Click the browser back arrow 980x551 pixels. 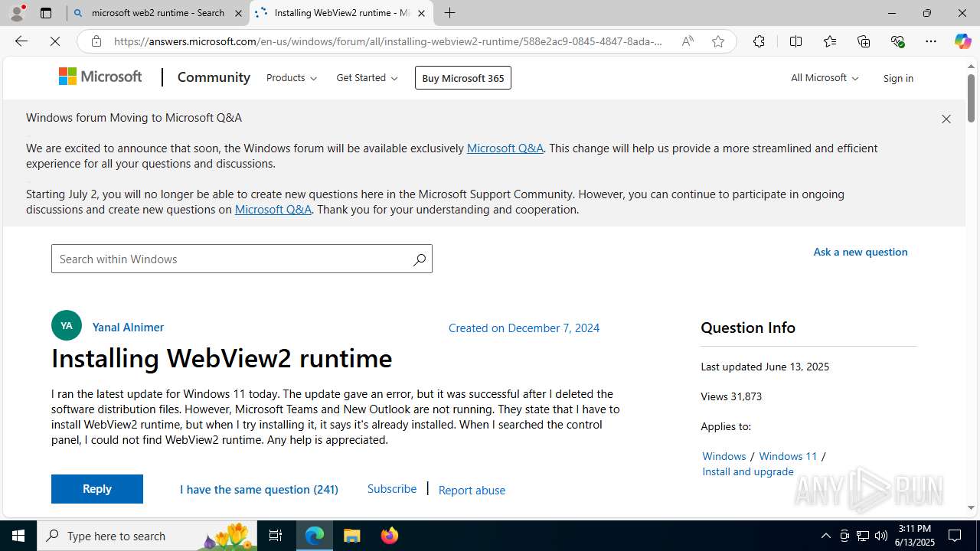click(x=21, y=41)
